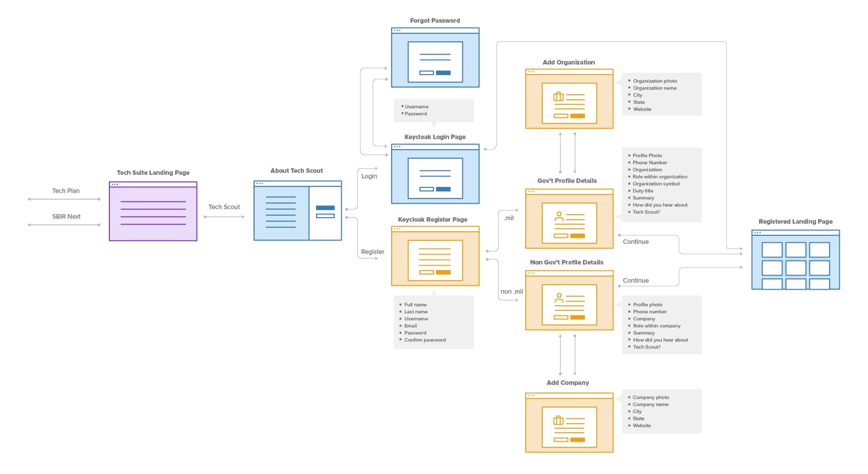Click the "Non Gov't Profile Details" title
This screenshot has width=868, height=474.
pyautogui.click(x=567, y=262)
